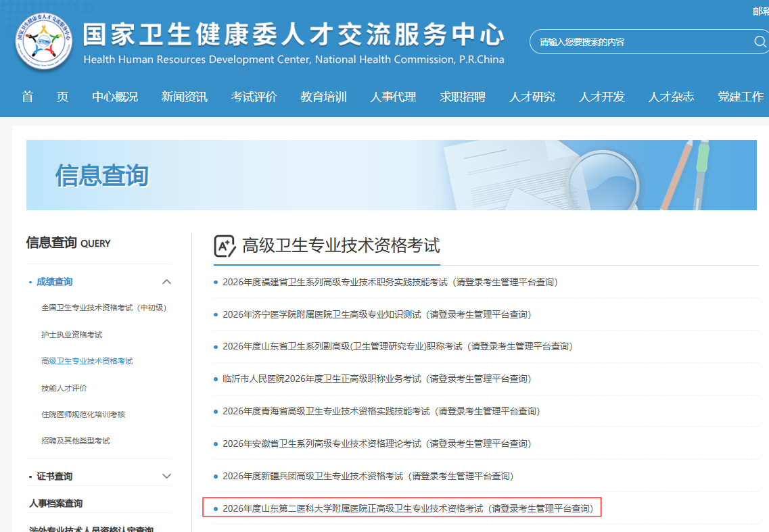Open the 新闻资讯 navigation menu
Screen dimensions: 769x532
185,97
